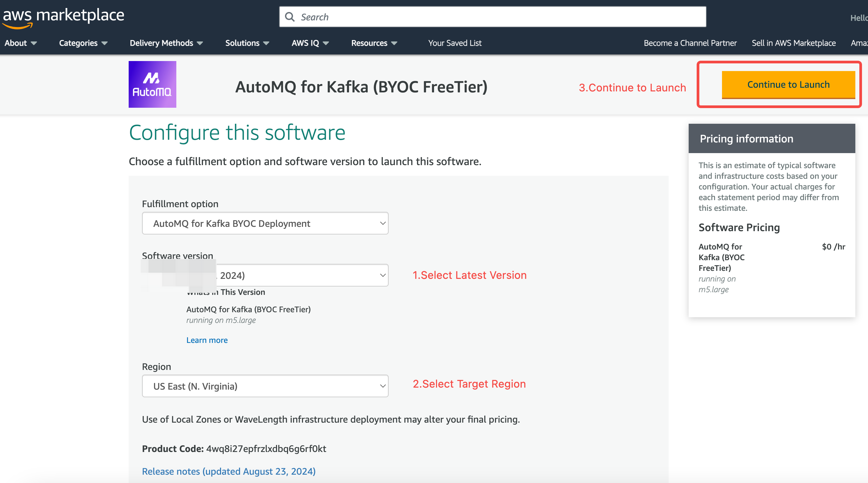
Task: Click the AutoMQ product logo
Action: pyautogui.click(x=152, y=84)
